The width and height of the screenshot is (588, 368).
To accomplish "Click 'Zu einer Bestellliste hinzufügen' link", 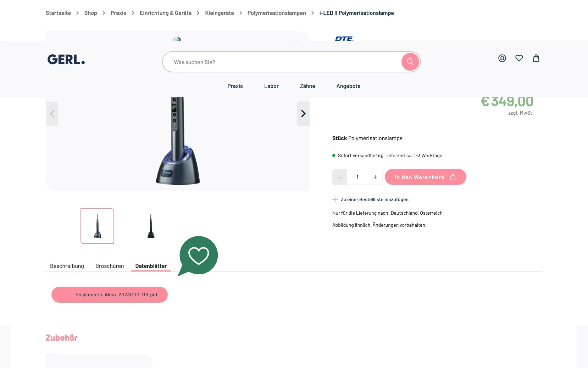I will (375, 199).
